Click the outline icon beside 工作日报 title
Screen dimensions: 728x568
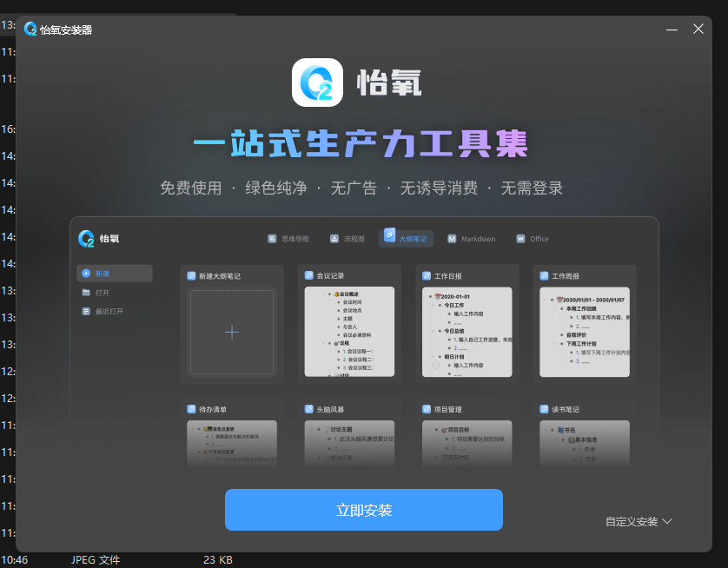[x=427, y=276]
